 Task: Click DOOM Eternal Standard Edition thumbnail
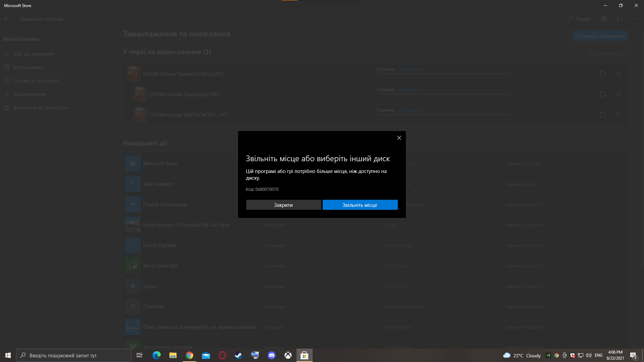pos(133,74)
